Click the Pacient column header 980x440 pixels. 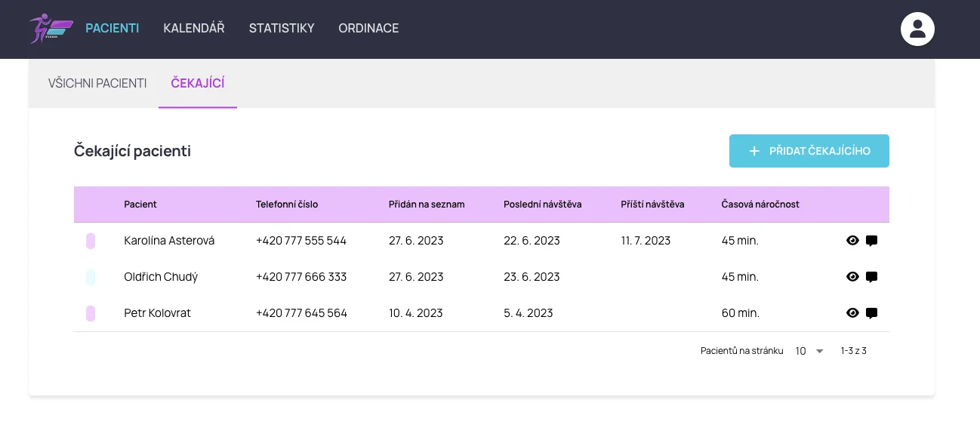click(x=140, y=205)
